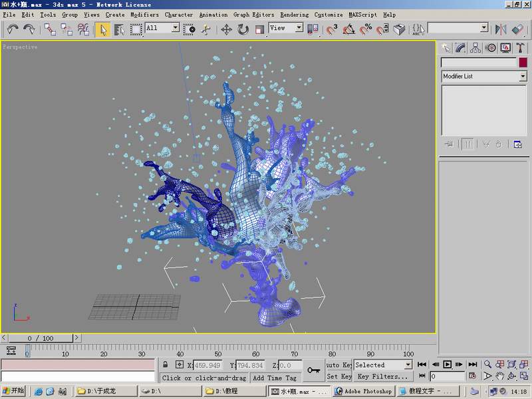
Task: Open the Hierarchy panel tab
Action: tap(475, 47)
